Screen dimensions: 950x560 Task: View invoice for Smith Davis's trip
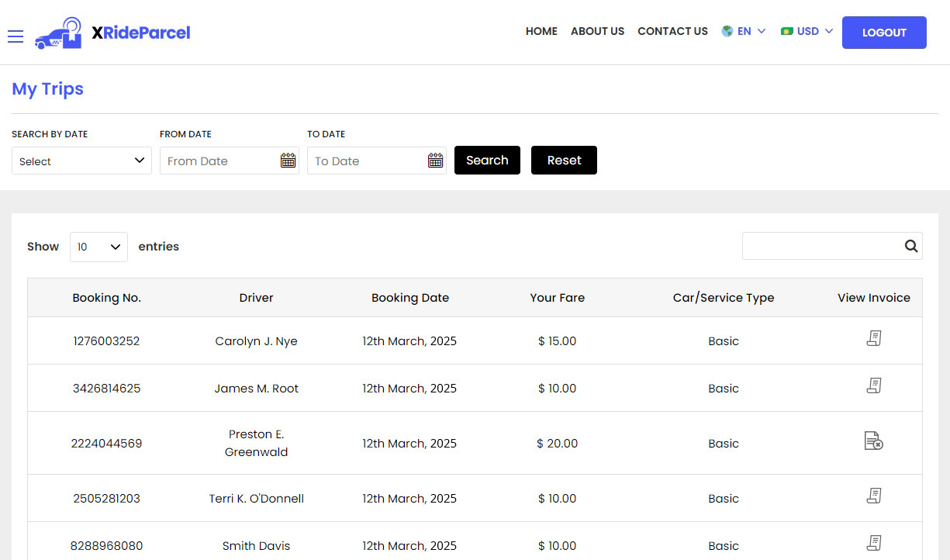[873, 544]
